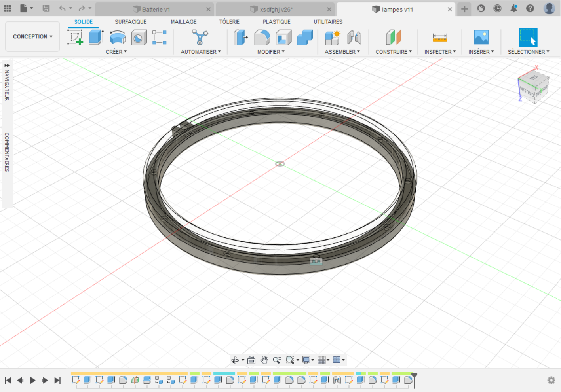Play the timeline
The height and width of the screenshot is (392, 561).
point(32,381)
